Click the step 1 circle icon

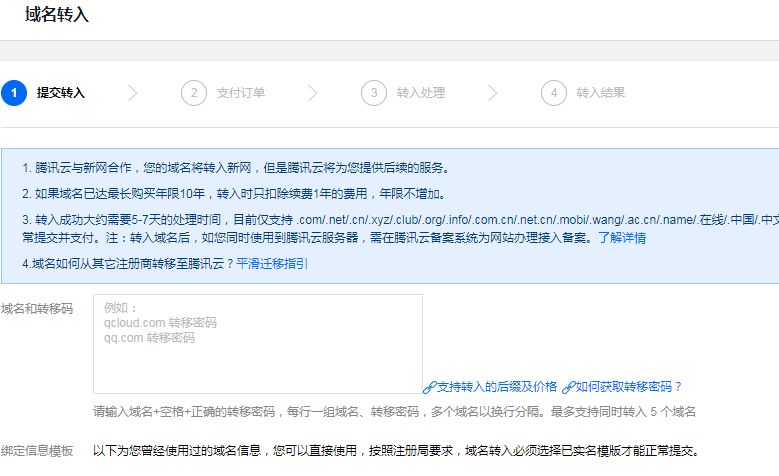(x=14, y=93)
